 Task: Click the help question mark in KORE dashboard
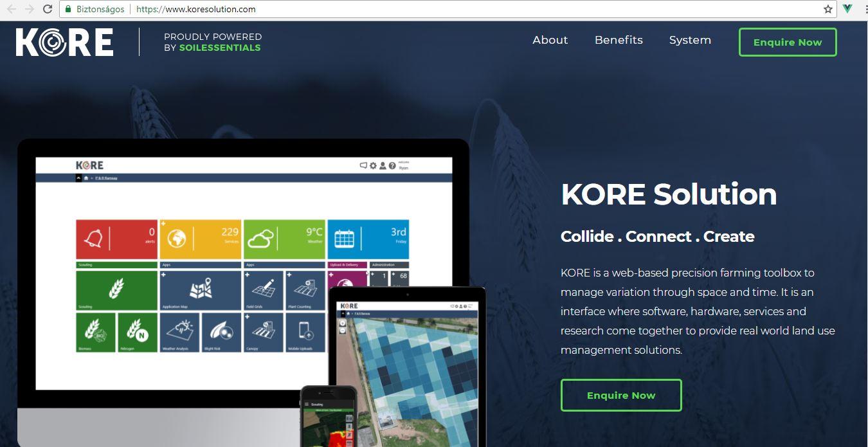pyautogui.click(x=392, y=165)
